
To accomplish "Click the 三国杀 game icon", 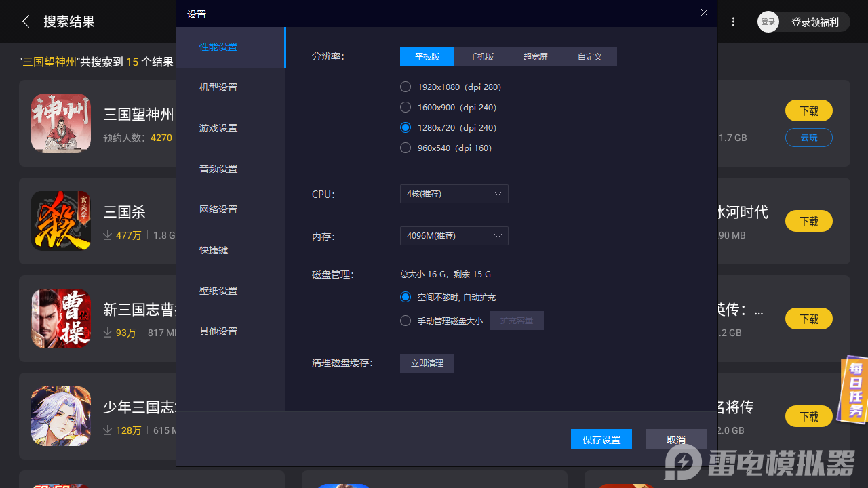I will pyautogui.click(x=60, y=221).
